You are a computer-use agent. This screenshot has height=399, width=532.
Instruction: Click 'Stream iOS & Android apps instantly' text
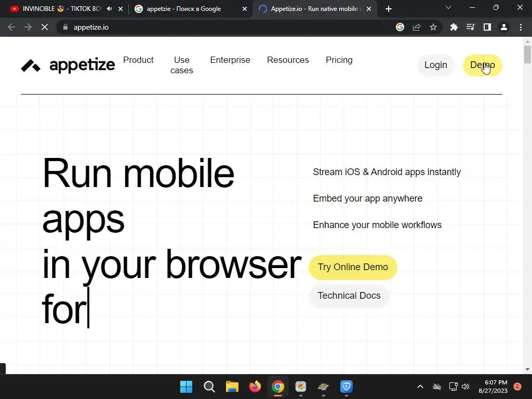click(387, 172)
